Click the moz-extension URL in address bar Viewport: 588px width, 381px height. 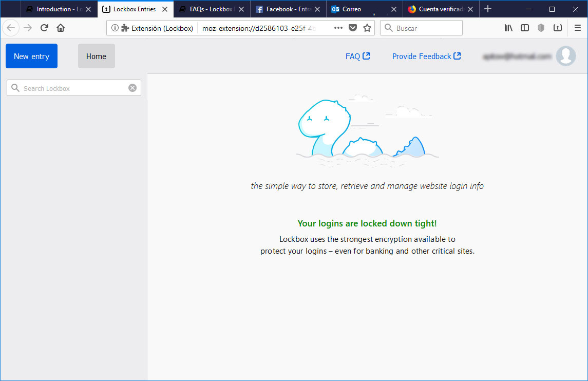pyautogui.click(x=259, y=28)
